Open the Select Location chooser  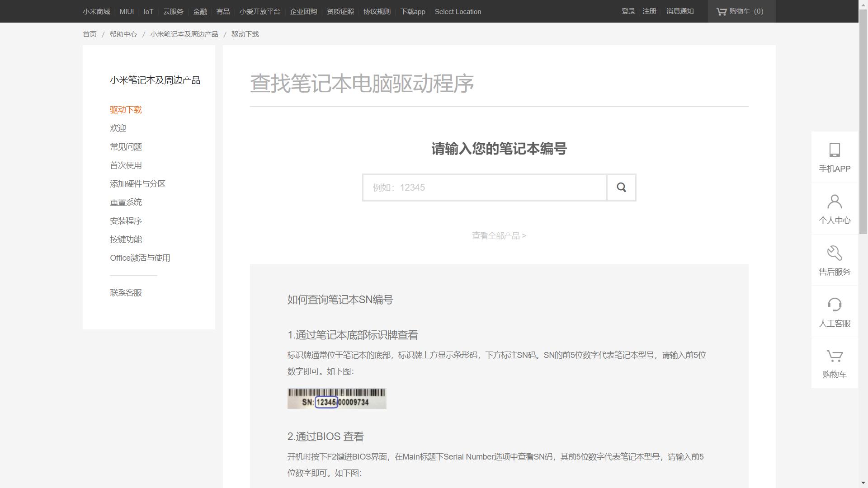click(458, 11)
